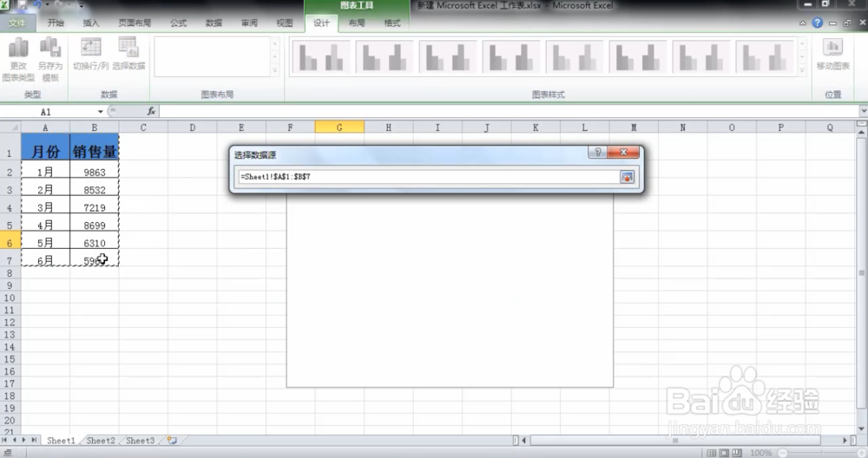
Task: Click the Name Box showing A1
Action: tap(47, 112)
